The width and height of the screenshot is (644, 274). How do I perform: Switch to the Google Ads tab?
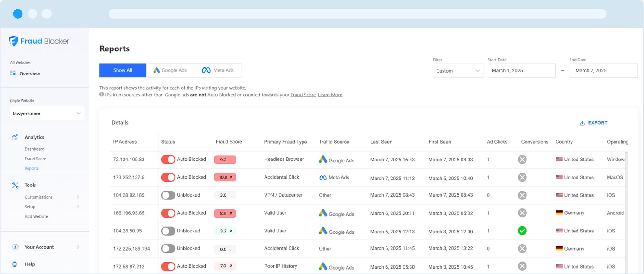pyautogui.click(x=170, y=70)
